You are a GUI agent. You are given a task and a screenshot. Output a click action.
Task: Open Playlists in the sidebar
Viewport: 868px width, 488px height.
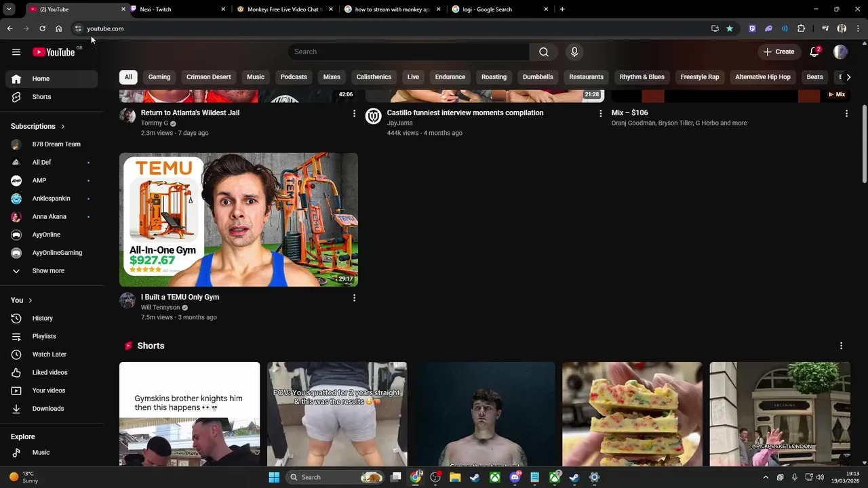coord(52,336)
